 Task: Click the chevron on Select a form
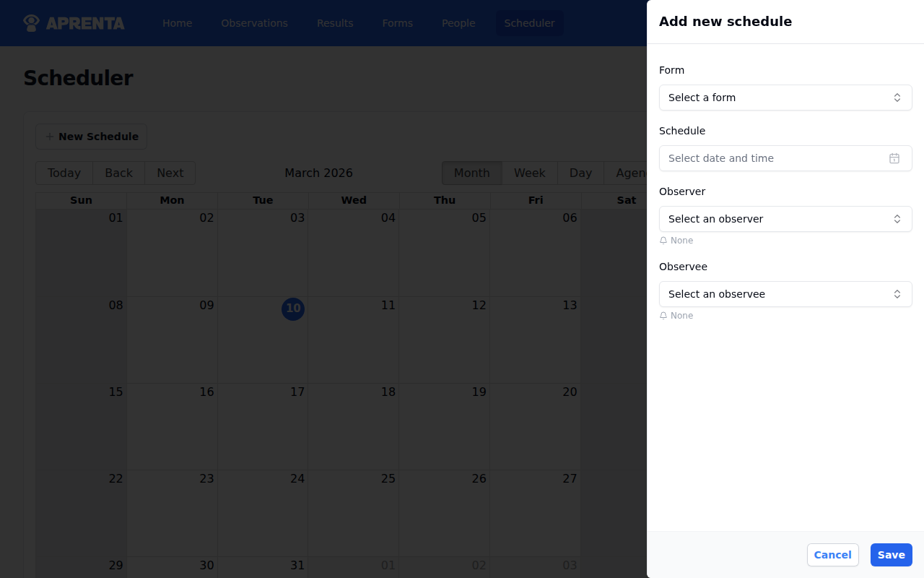click(897, 98)
